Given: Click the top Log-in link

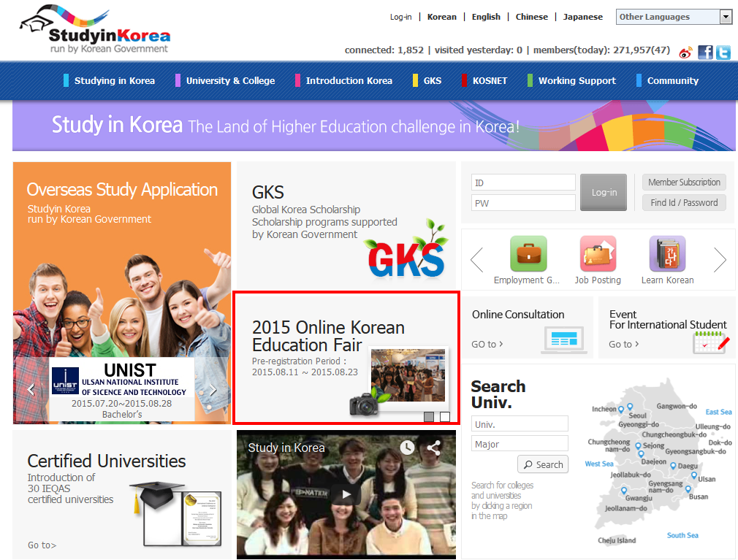Looking at the screenshot, I should tap(400, 17).
